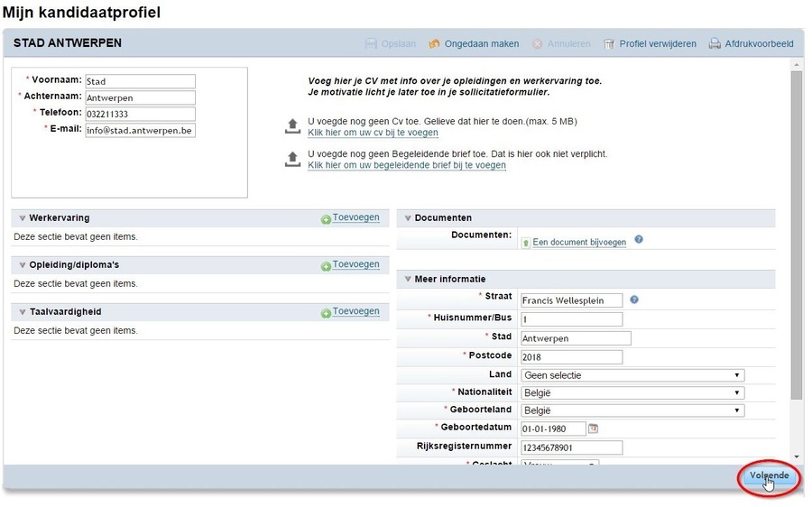Click link to add your CV
This screenshot has width=812, height=507.
[x=373, y=133]
